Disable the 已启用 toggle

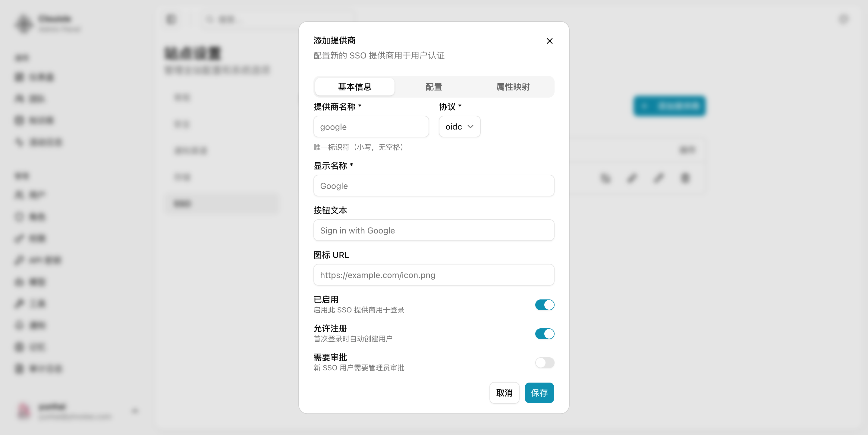pyautogui.click(x=545, y=305)
